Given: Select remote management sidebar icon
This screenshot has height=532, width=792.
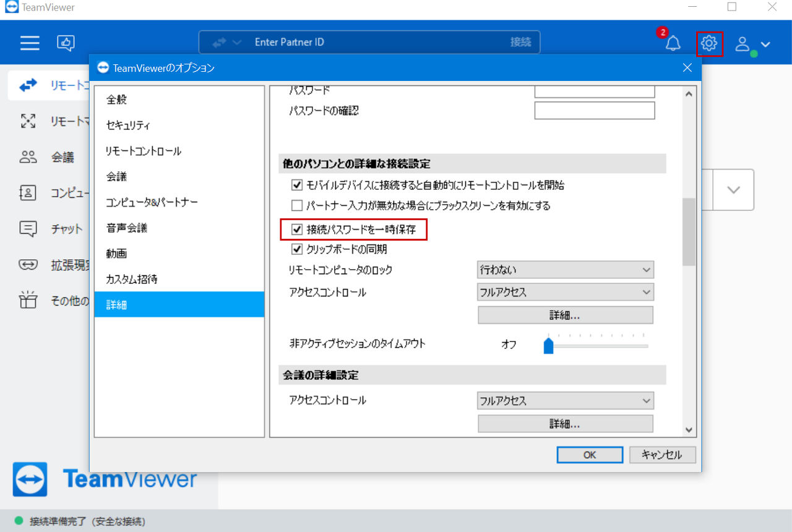Looking at the screenshot, I should point(28,121).
